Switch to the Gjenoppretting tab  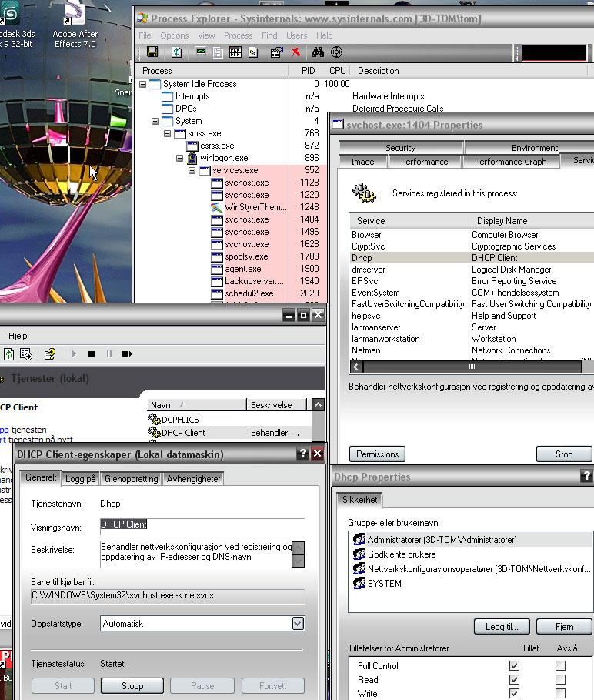[x=131, y=478]
